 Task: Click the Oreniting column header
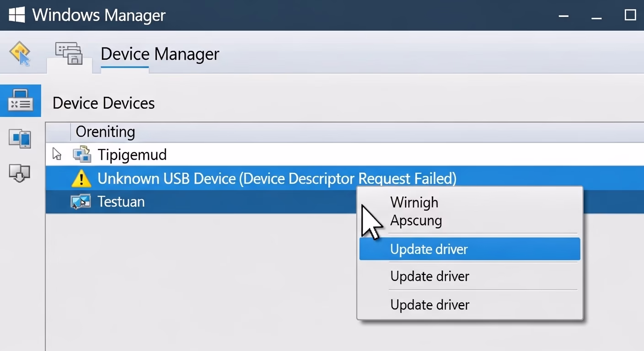(x=105, y=132)
